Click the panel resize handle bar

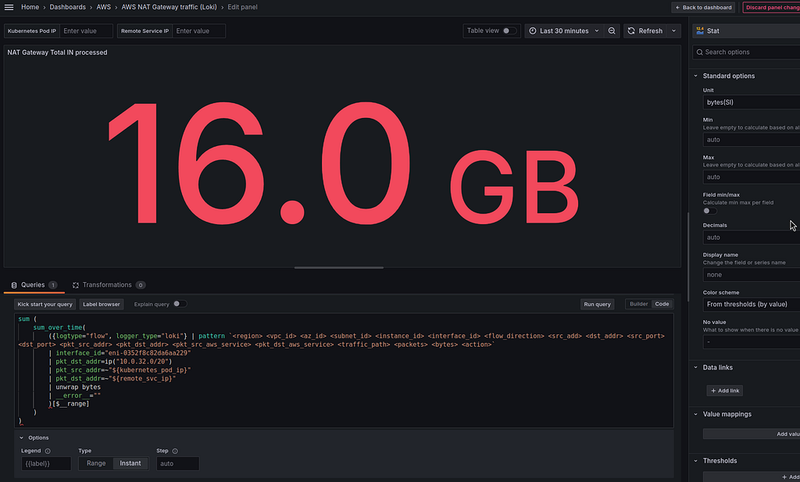point(339,267)
